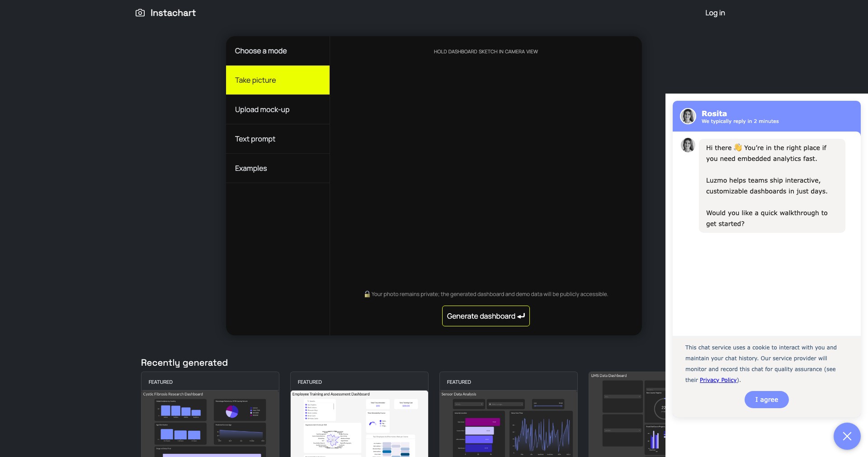Open the Cystic Fibrosis Research Dashboard thumbnail

click(210, 424)
